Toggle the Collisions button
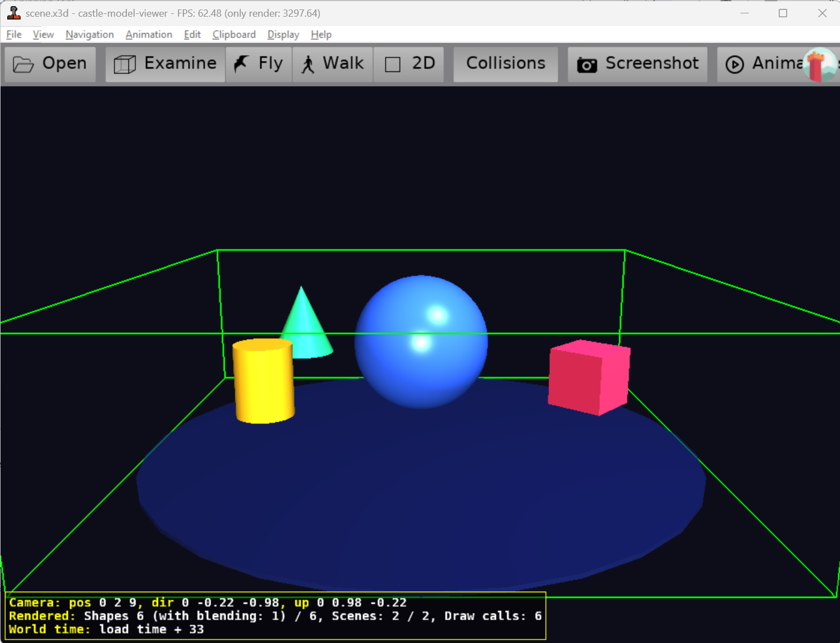840x643 pixels. tap(505, 64)
